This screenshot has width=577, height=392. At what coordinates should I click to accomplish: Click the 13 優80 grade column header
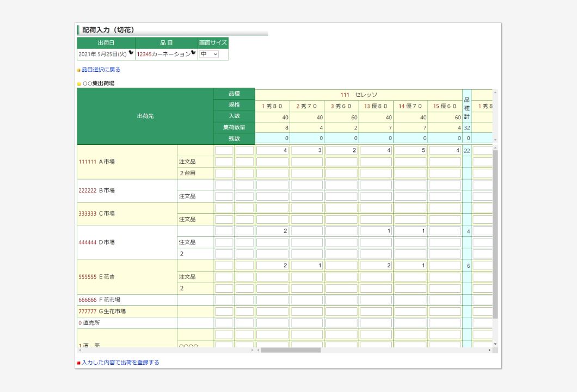[376, 106]
